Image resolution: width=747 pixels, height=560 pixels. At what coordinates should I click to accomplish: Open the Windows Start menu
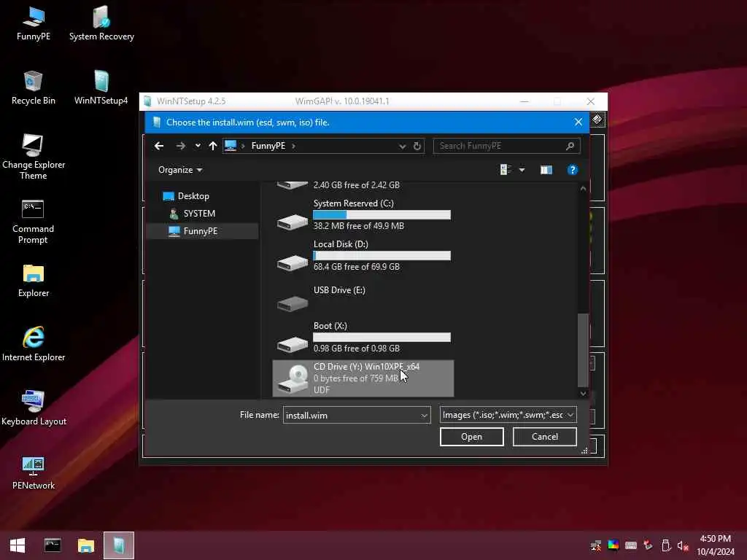click(18, 545)
